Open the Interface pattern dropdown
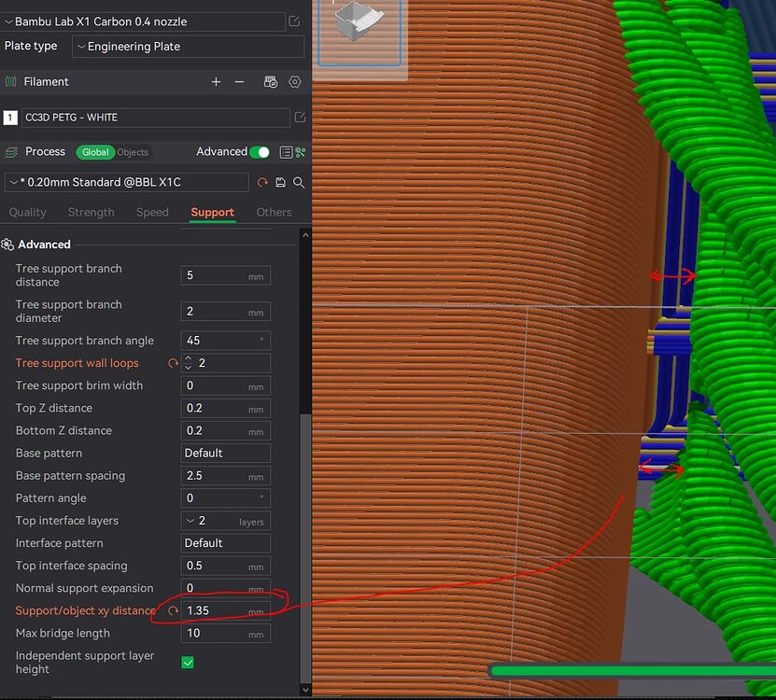 [x=226, y=543]
